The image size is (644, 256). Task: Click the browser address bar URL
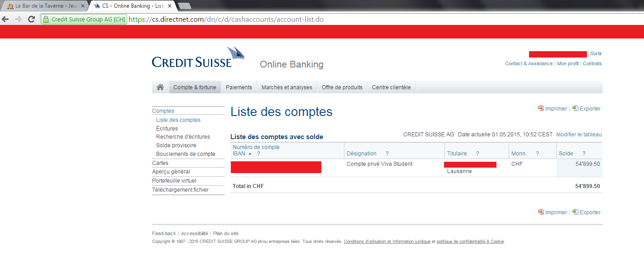pyautogui.click(x=226, y=19)
